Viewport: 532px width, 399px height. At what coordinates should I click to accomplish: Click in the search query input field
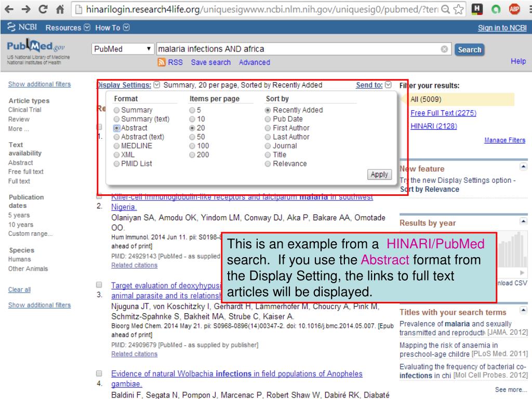click(299, 49)
